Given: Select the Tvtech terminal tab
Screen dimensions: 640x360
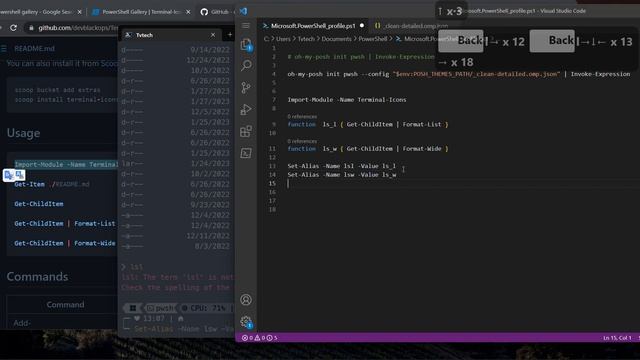Looking at the screenshot, I should click(171, 35).
